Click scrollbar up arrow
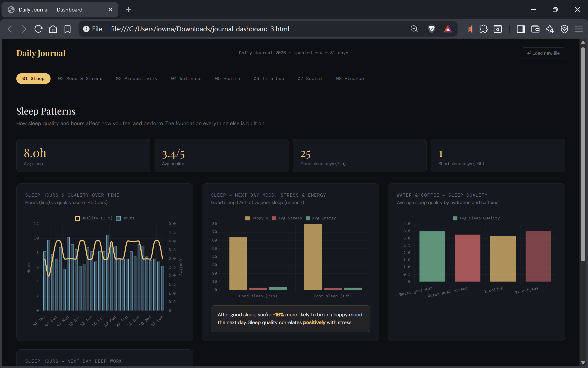 tap(583, 43)
